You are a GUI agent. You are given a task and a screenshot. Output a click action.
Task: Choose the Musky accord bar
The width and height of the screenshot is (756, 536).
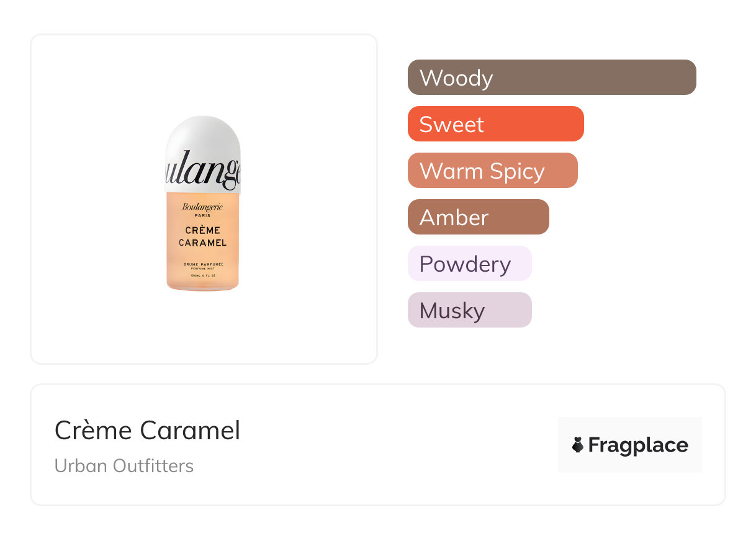coord(469,310)
